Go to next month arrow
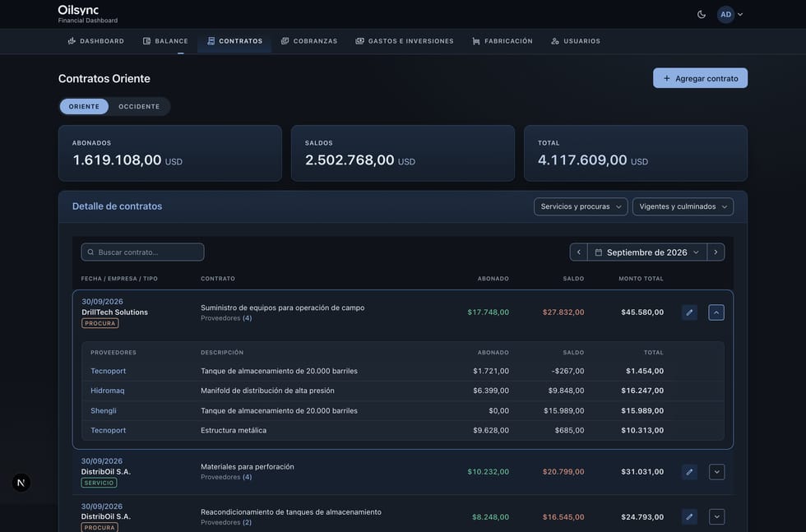The height and width of the screenshot is (532, 806). (x=716, y=252)
